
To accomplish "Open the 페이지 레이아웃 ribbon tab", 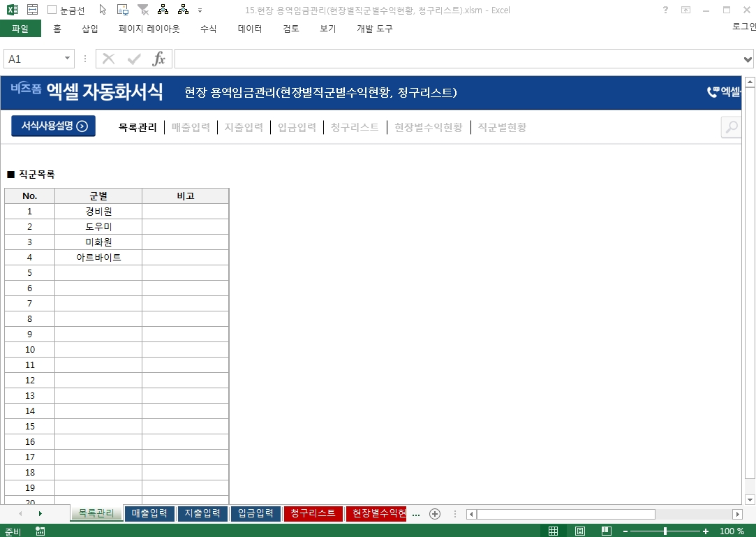I will (149, 29).
